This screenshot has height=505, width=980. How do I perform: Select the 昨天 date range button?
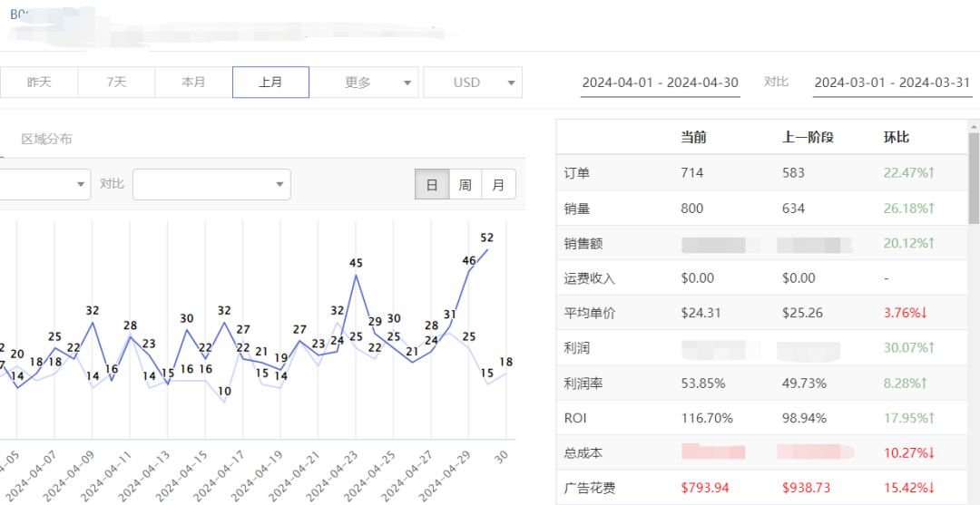(x=39, y=83)
